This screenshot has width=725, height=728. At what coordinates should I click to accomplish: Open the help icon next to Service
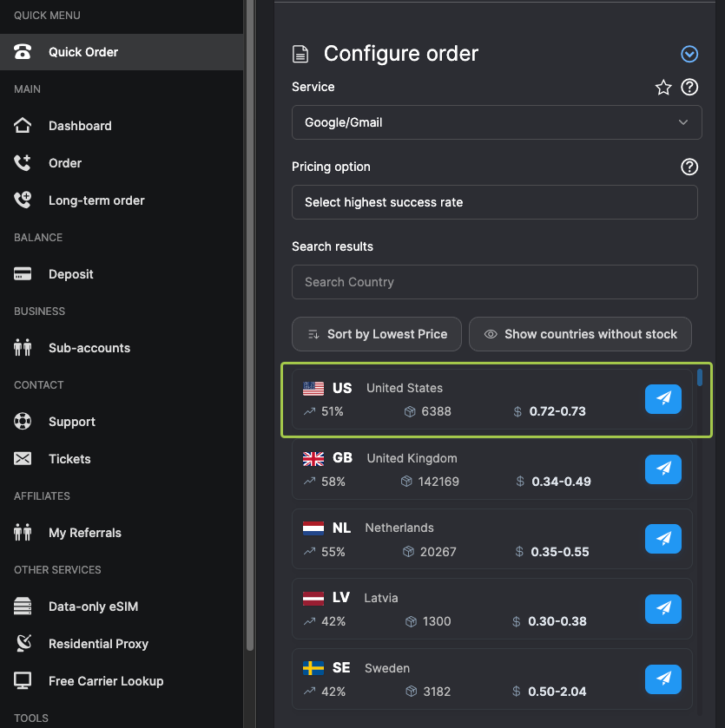coord(689,87)
